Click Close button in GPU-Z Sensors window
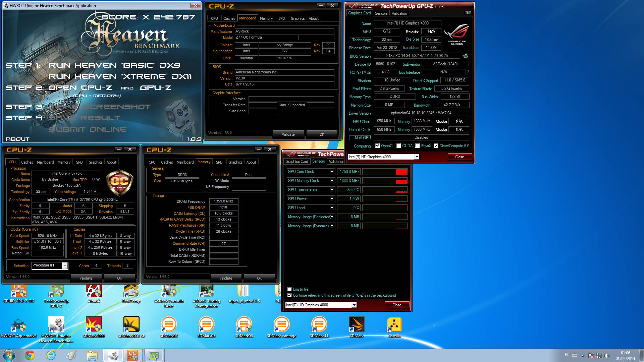644x362 pixels. pyautogui.click(x=397, y=305)
